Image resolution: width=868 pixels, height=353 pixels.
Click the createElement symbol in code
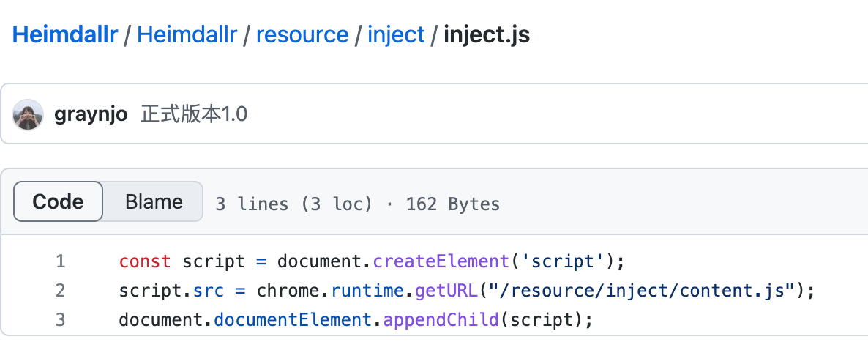pos(441,261)
